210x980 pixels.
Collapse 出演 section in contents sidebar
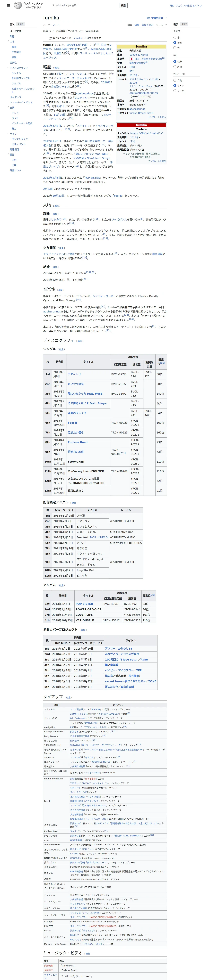pos(8,107)
